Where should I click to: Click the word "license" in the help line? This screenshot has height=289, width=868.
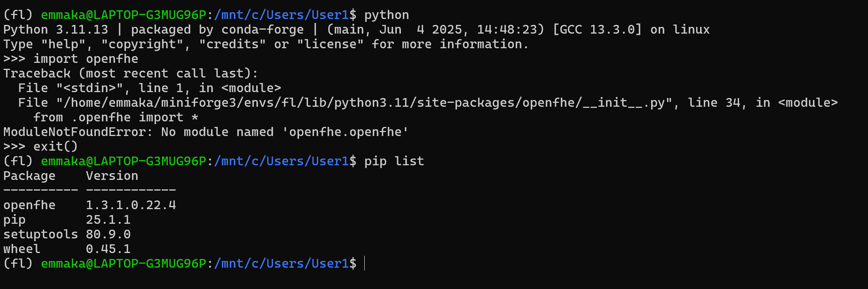pos(330,44)
